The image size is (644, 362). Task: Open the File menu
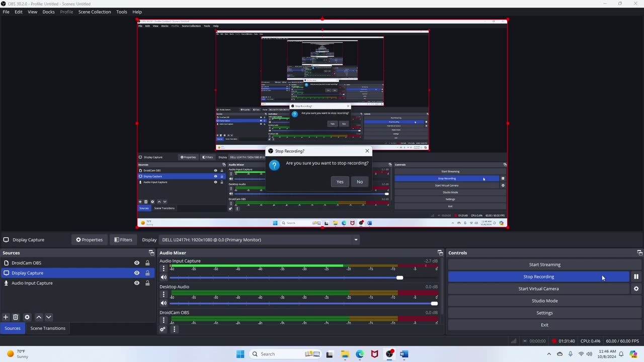pyautogui.click(x=6, y=12)
